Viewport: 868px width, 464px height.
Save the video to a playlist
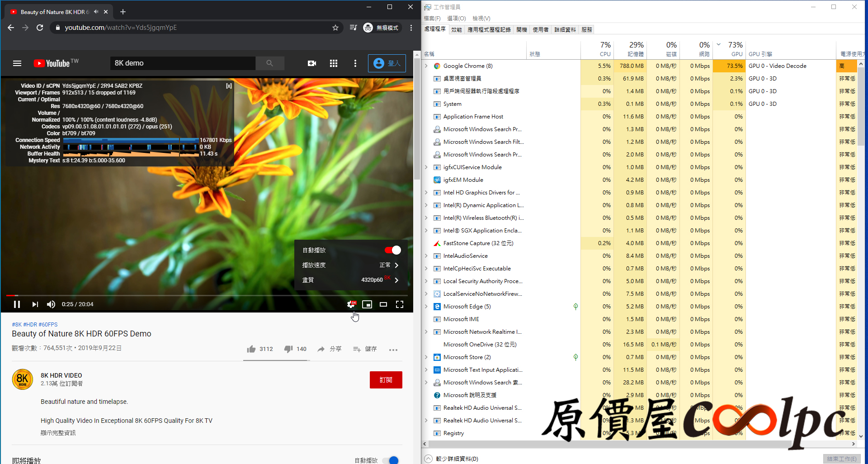365,349
